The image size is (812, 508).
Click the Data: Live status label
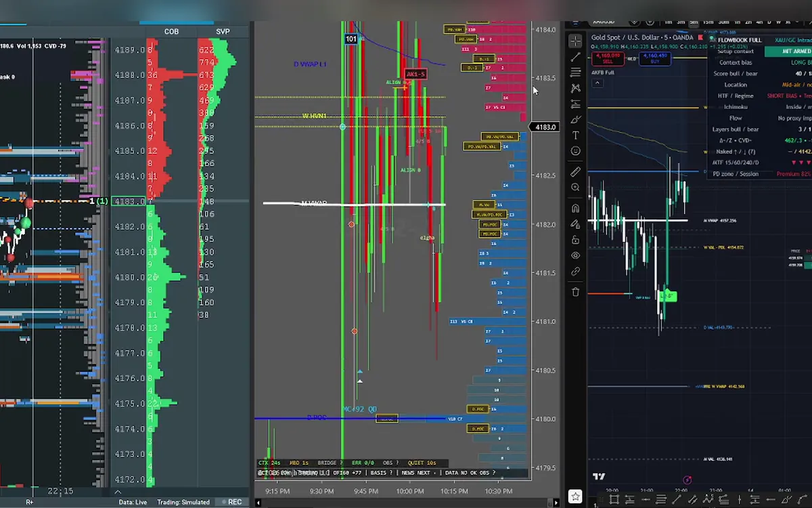coord(135,502)
